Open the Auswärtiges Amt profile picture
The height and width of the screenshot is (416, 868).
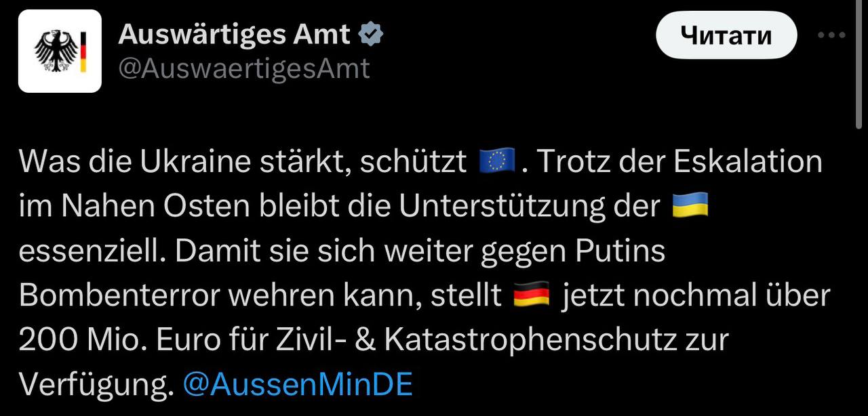click(60, 51)
